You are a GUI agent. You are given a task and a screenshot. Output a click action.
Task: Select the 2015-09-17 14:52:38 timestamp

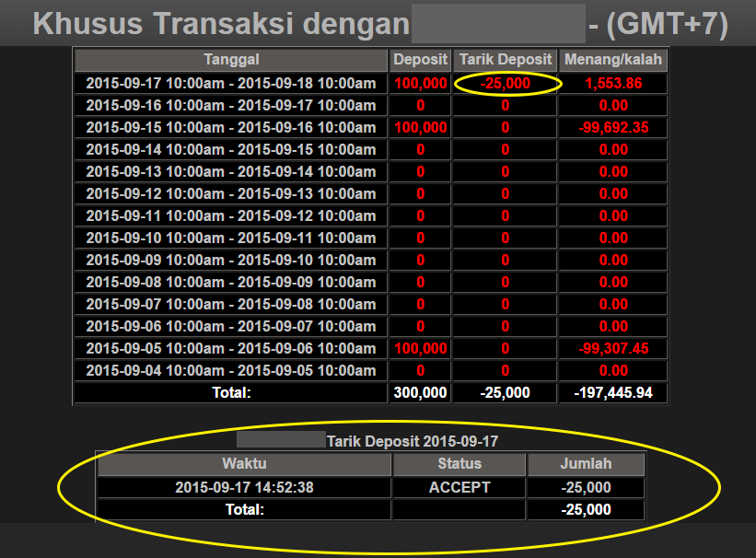(244, 488)
